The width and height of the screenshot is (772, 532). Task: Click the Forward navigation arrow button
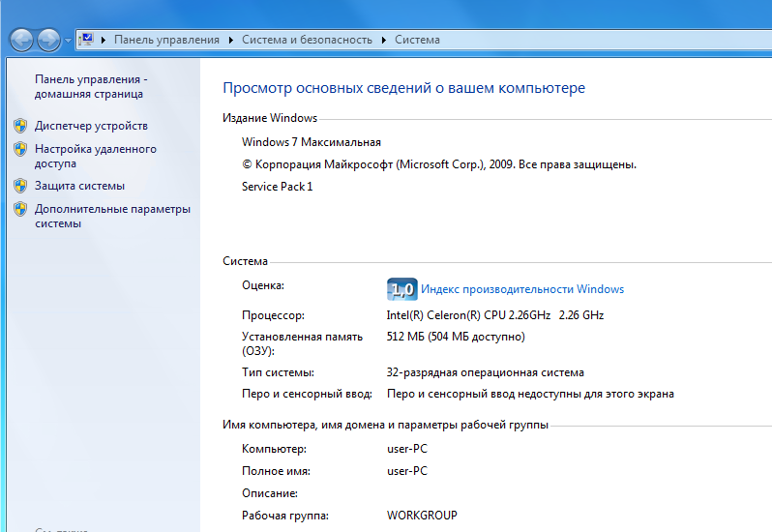(48, 40)
